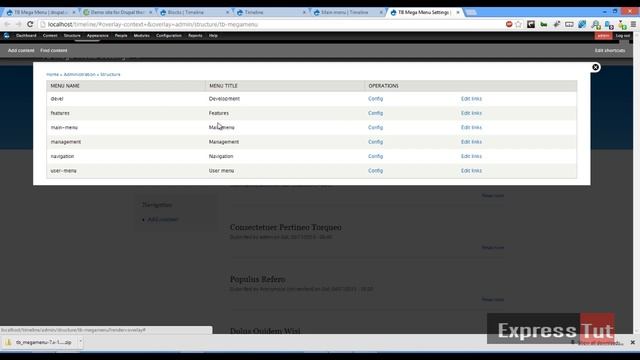Click Config for the management menu
Viewport: 640px width, 360px height.
pyautogui.click(x=376, y=142)
